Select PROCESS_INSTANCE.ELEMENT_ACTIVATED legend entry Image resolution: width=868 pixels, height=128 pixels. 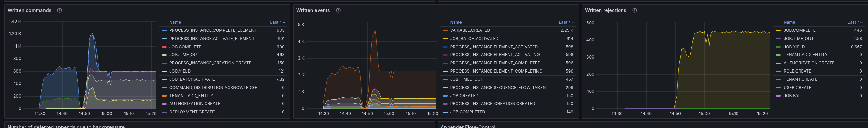494,47
